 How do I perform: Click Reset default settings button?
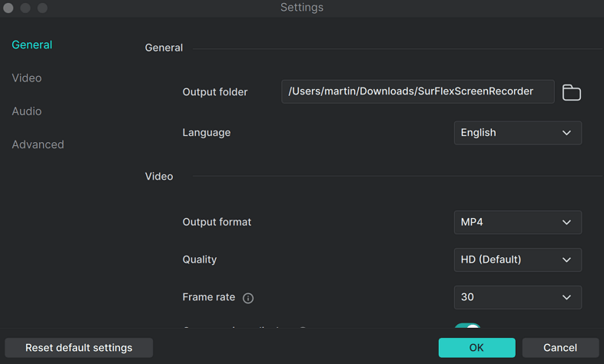[79, 348]
